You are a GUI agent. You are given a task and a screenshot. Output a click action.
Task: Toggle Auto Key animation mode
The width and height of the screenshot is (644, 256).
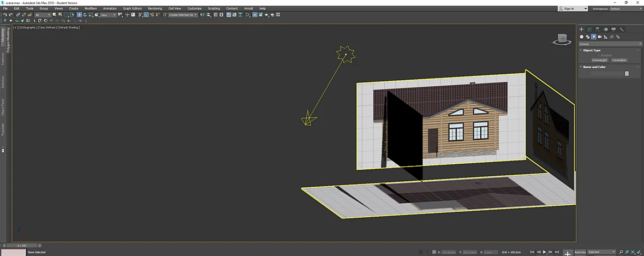pos(580,252)
